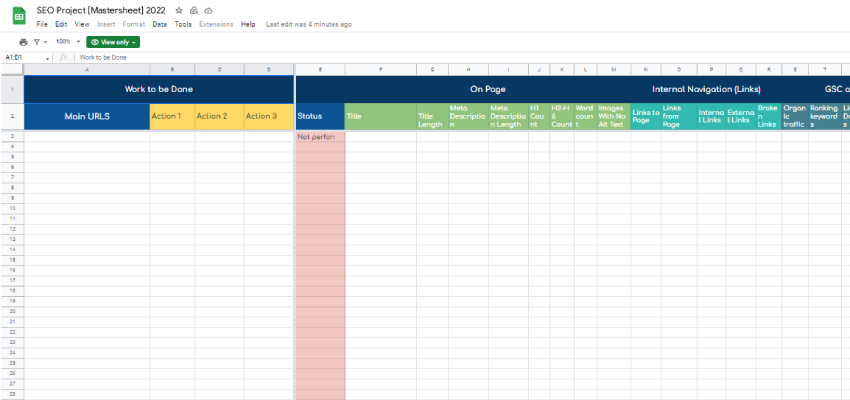Check the cloud save status icon
Viewport: 850px width, 400px height.
coord(208,10)
